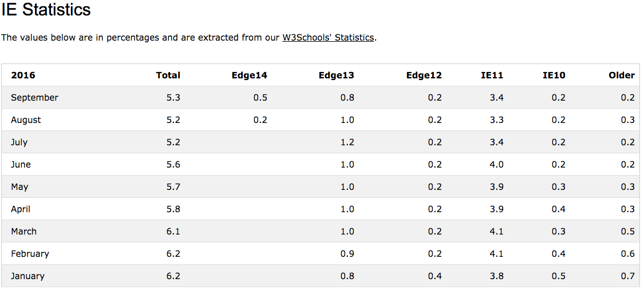
Task: Click the IE11 column header
Action: click(492, 76)
